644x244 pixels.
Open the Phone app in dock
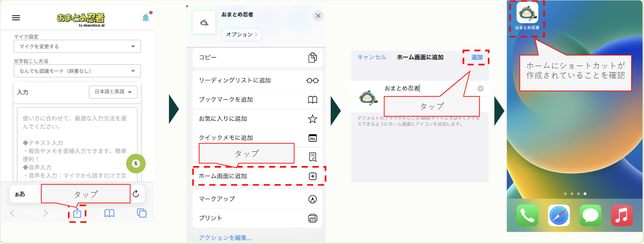pyautogui.click(x=527, y=215)
